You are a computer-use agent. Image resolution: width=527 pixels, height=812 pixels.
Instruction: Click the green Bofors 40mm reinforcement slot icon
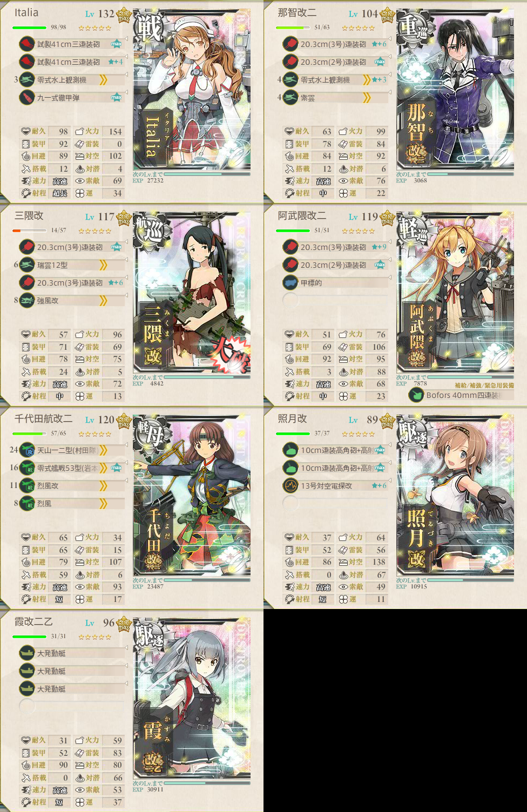click(416, 395)
